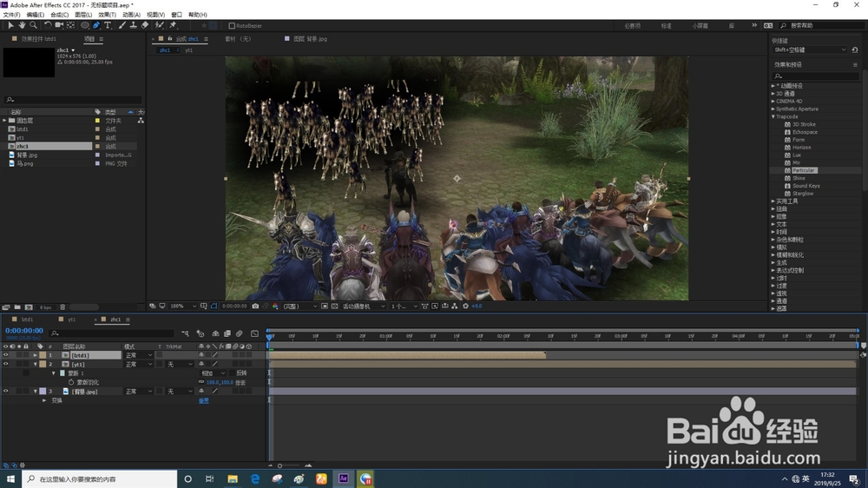The image size is (868, 488).
Task: Open blend mode dropdown for lztd1 layer
Action: coord(138,355)
